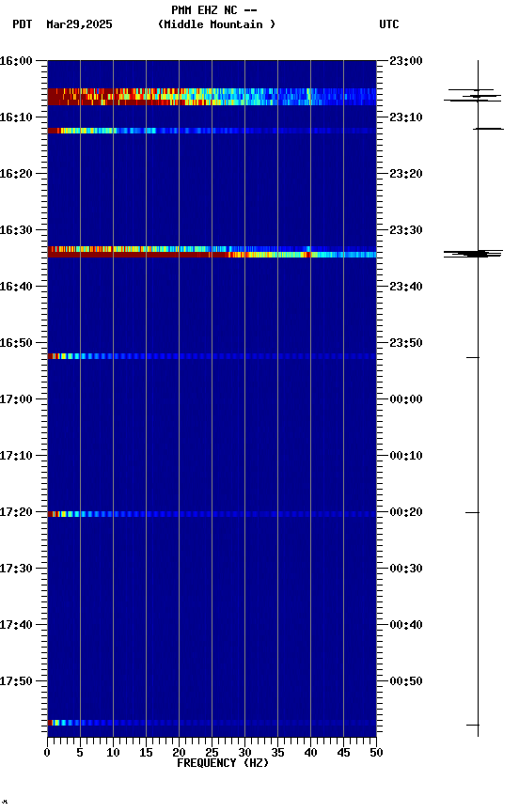Viewport: 519px width, 812px height.
Task: Click the spectrogram event band near 16:12
Action: pyautogui.click(x=212, y=131)
